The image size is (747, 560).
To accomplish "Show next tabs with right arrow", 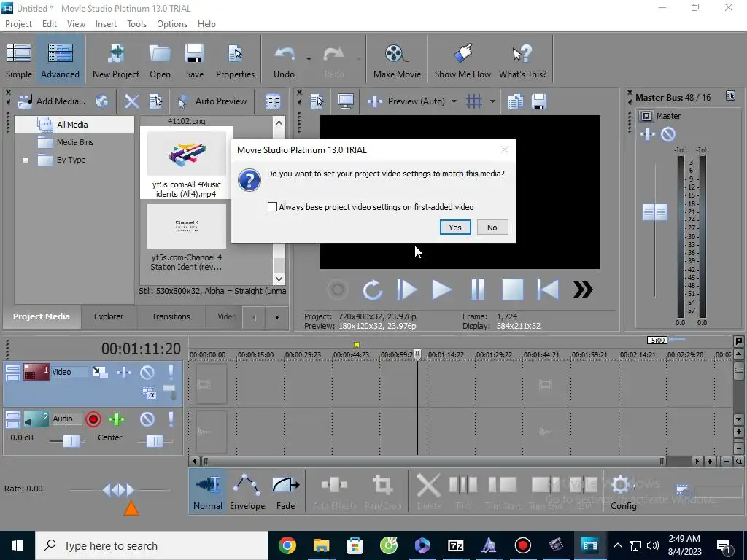I will 276,317.
